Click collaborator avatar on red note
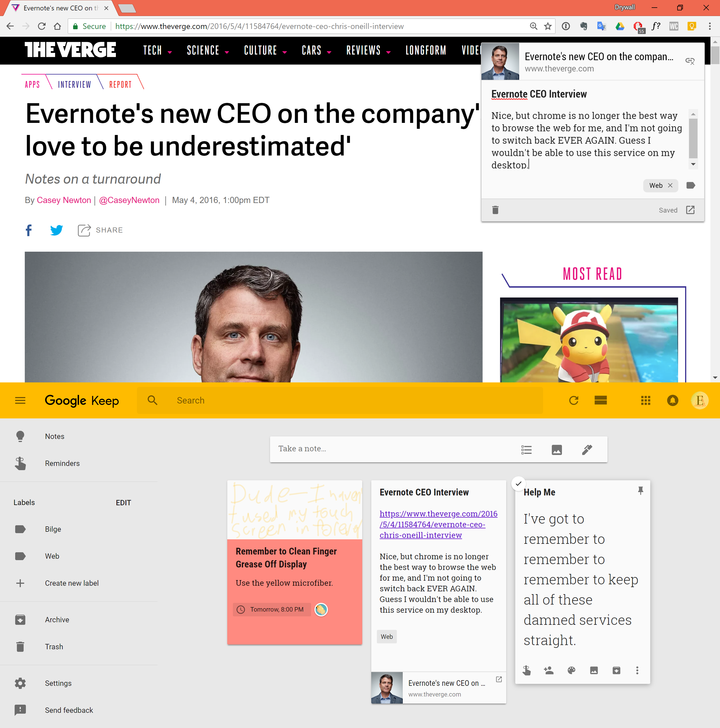This screenshot has height=728, width=720. [x=321, y=609]
